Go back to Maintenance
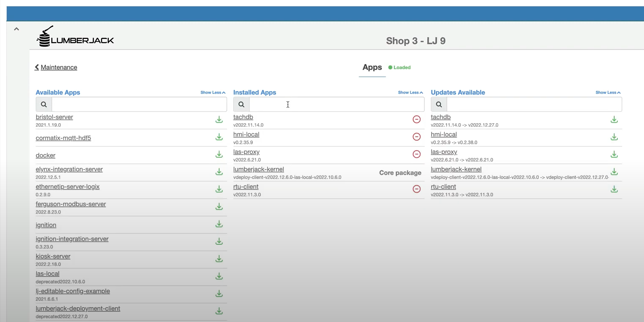 pyautogui.click(x=56, y=68)
